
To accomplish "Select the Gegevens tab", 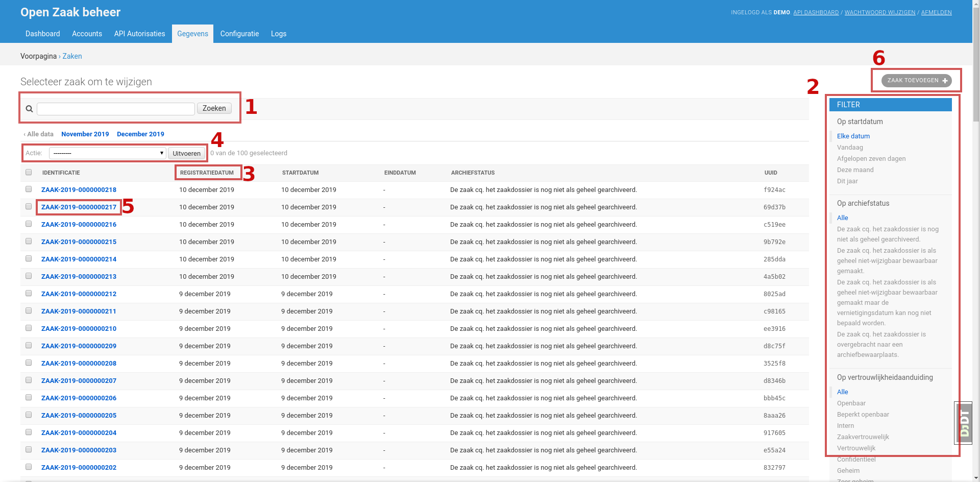I will click(x=192, y=34).
